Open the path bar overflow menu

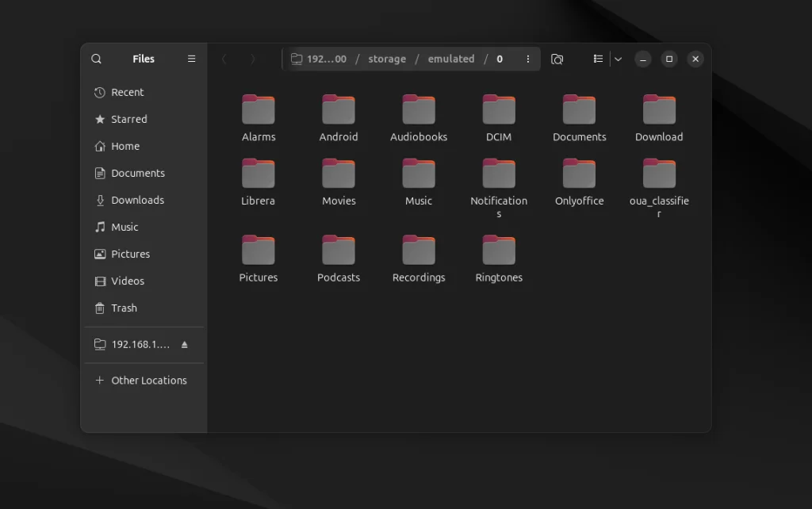tap(527, 58)
